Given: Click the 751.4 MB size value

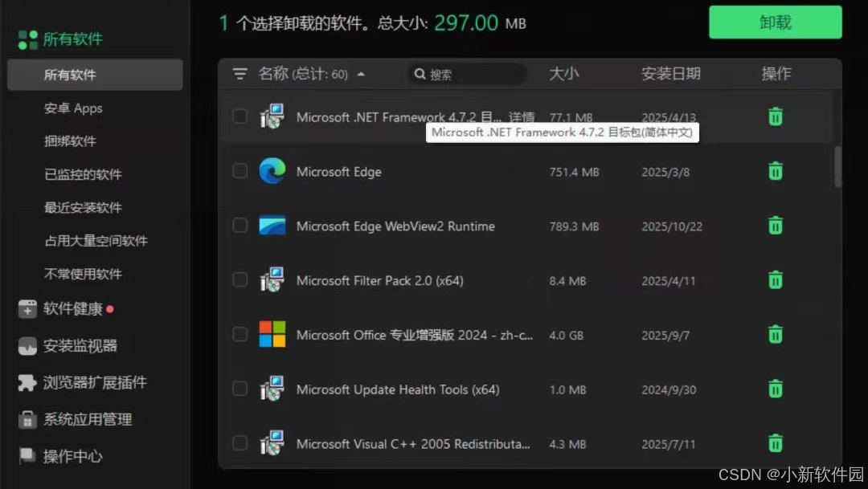Looking at the screenshot, I should click(574, 172).
